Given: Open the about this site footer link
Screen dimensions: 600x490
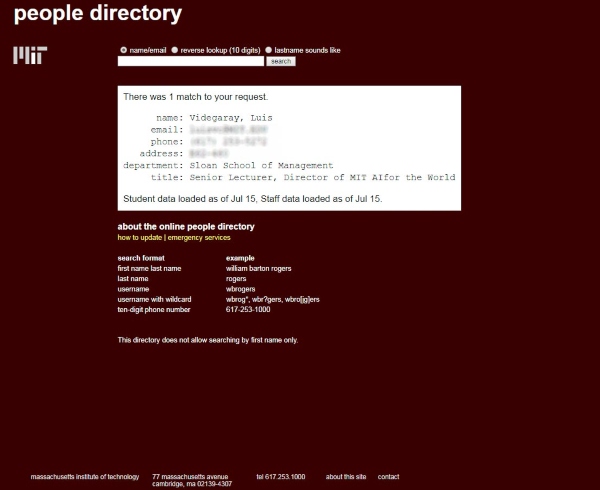Looking at the screenshot, I should (x=346, y=477).
